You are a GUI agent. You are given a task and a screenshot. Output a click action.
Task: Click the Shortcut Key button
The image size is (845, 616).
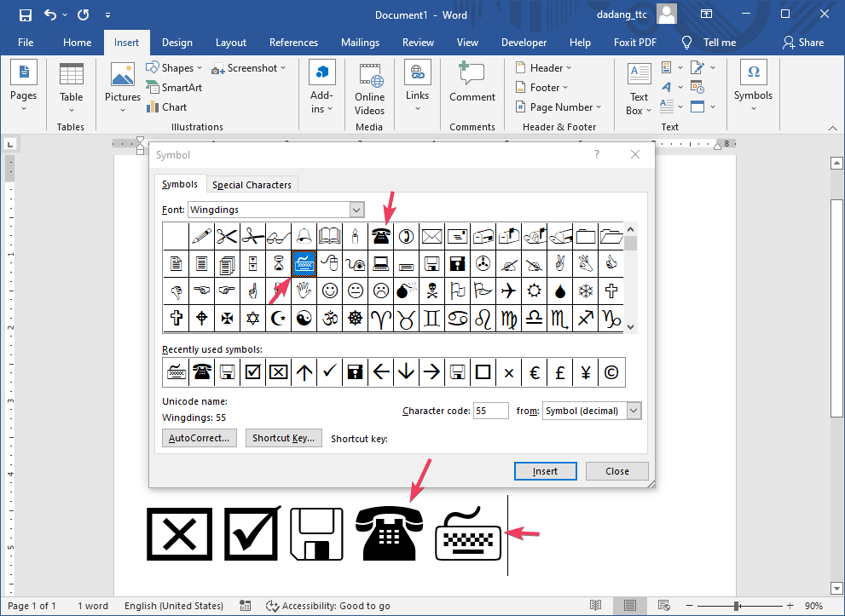[283, 437]
